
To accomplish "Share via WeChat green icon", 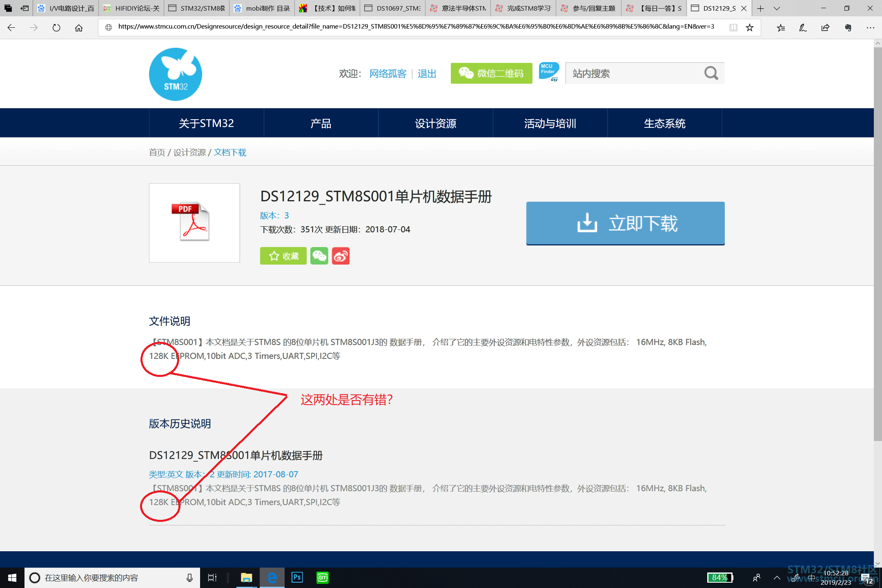I will click(319, 256).
